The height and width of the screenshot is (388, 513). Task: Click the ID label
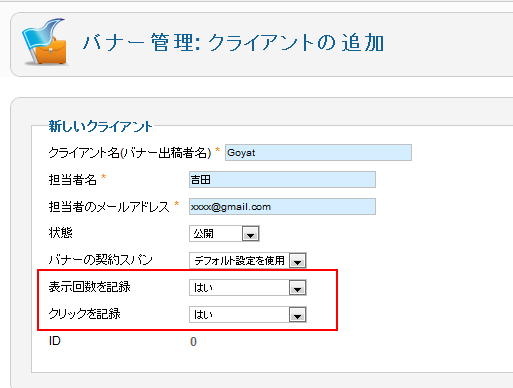[x=55, y=341]
